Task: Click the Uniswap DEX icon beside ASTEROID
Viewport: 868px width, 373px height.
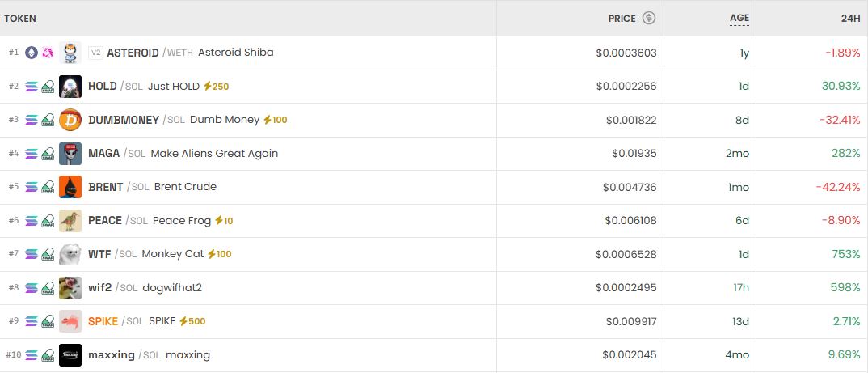Action: tap(48, 53)
